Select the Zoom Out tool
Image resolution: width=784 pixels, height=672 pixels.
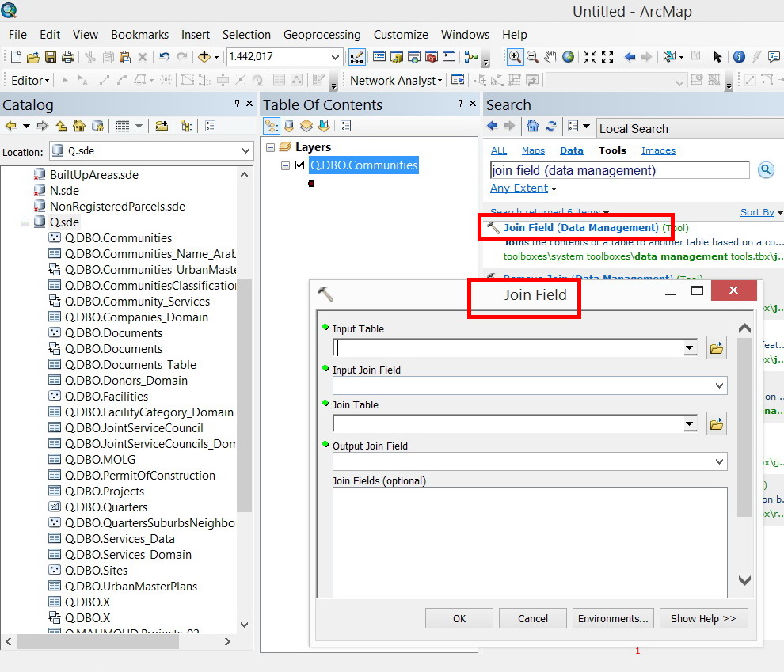click(x=532, y=56)
